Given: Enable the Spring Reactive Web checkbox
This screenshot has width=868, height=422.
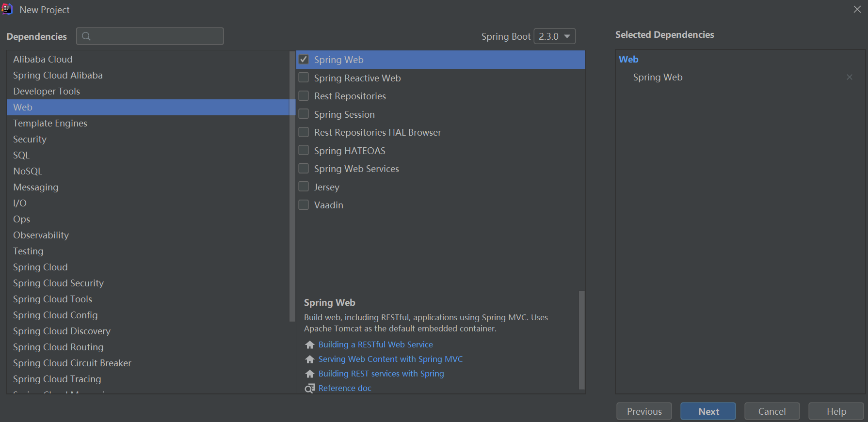Looking at the screenshot, I should (x=304, y=78).
